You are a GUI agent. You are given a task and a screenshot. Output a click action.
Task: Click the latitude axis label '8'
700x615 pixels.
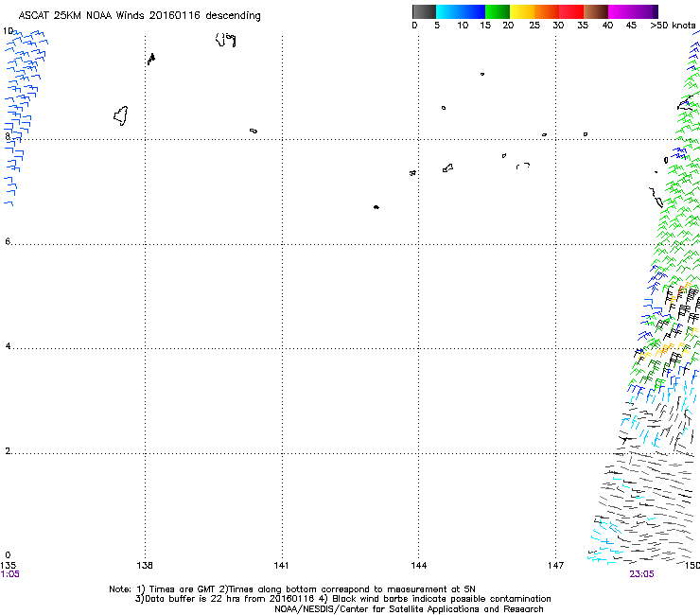[8, 136]
